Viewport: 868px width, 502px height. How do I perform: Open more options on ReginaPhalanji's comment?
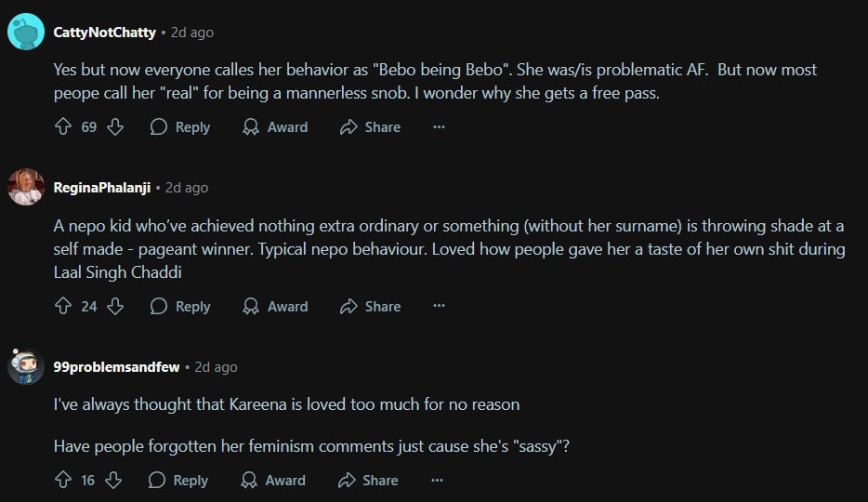point(440,306)
